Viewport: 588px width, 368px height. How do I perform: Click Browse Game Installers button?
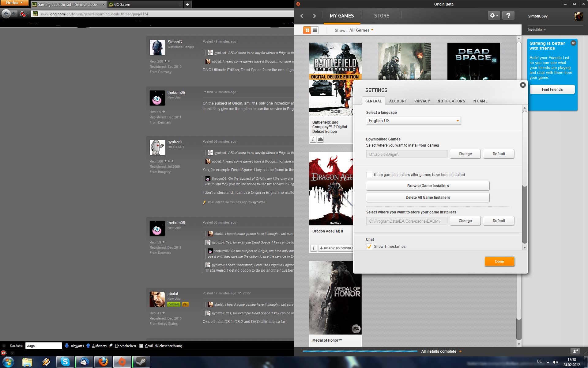pyautogui.click(x=428, y=186)
